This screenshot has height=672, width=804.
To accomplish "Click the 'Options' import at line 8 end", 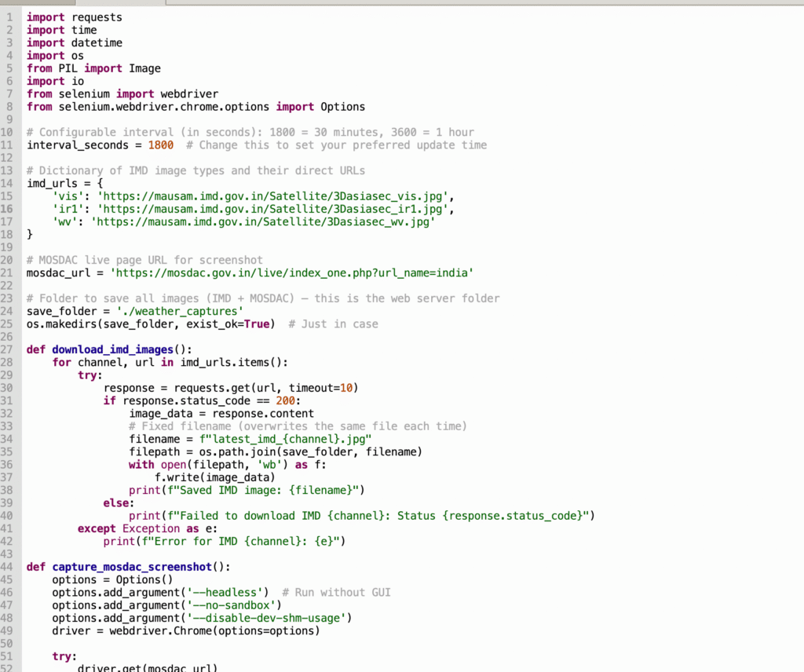I will pyautogui.click(x=343, y=107).
